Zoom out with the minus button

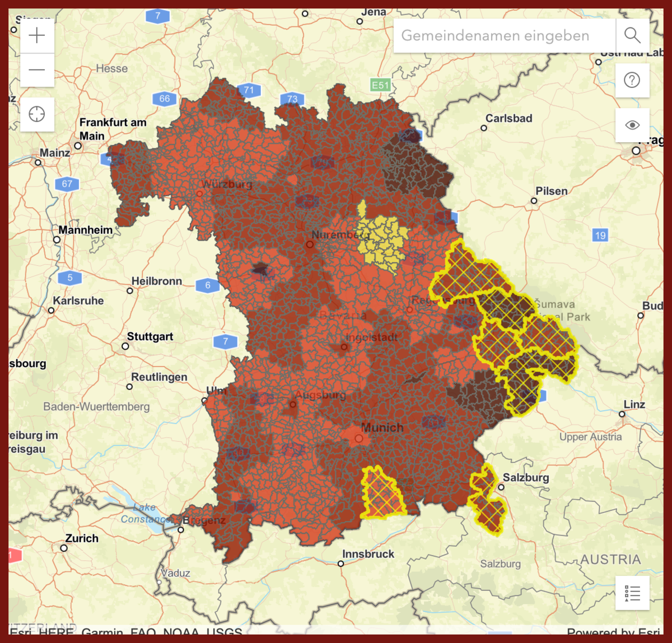pyautogui.click(x=37, y=70)
